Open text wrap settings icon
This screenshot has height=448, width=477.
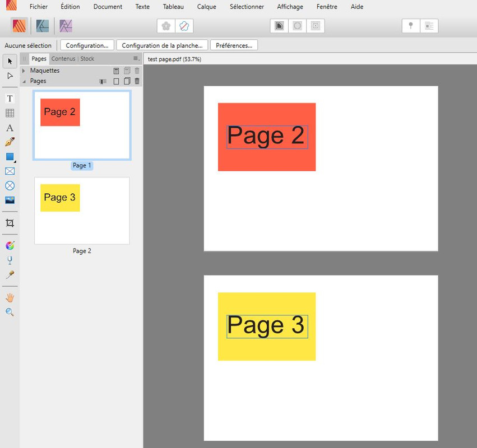429,26
